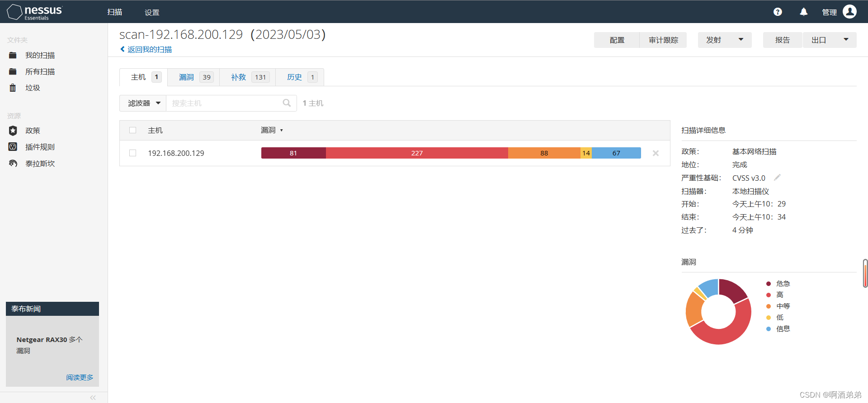Click the host address 192.168.200.129
The width and height of the screenshot is (868, 403).
pyautogui.click(x=176, y=153)
